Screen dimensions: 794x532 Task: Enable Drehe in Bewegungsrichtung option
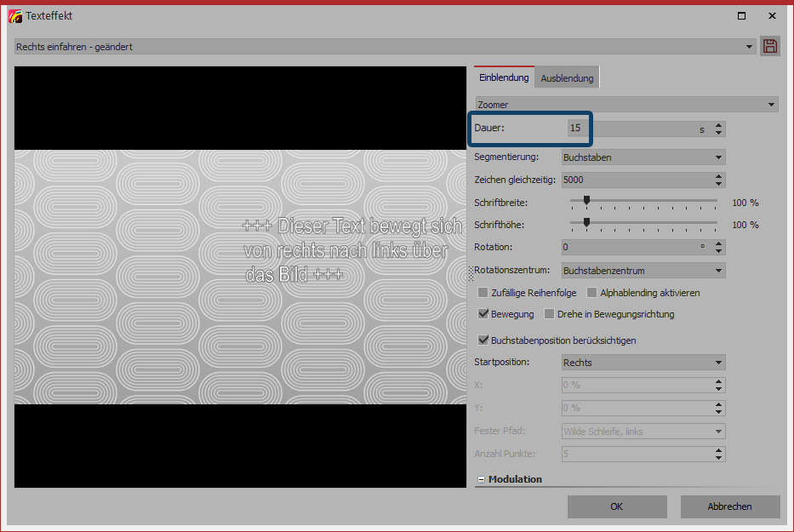coord(550,314)
